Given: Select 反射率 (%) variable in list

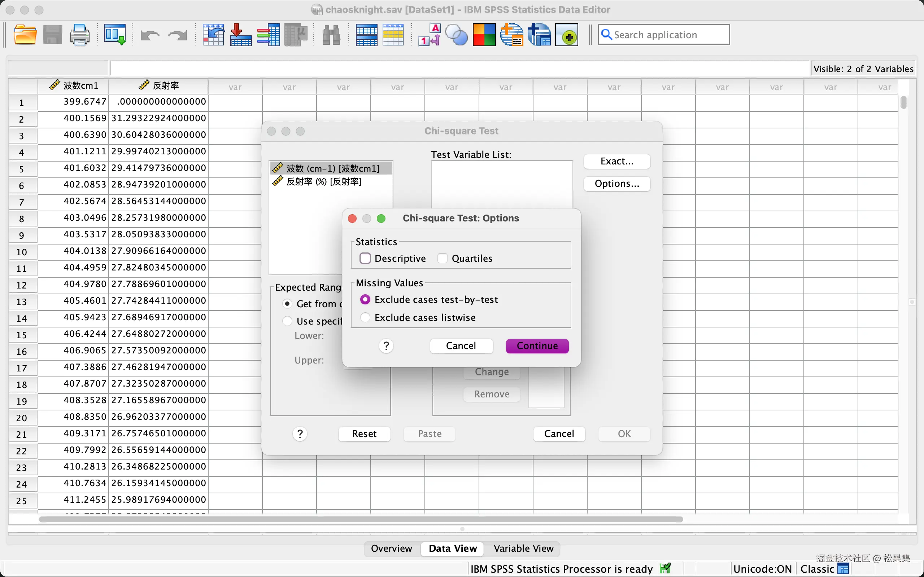Looking at the screenshot, I should coord(324,182).
